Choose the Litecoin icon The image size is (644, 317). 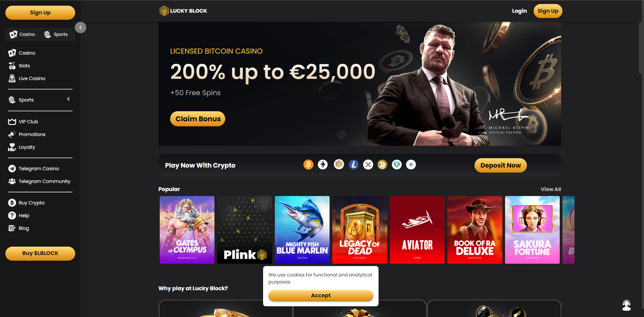(353, 165)
